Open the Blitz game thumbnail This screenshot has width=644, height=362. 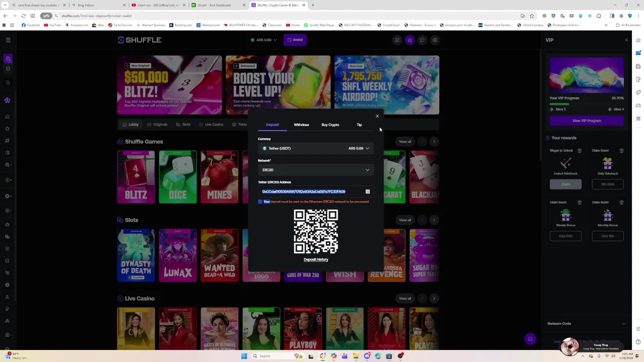[x=136, y=177]
